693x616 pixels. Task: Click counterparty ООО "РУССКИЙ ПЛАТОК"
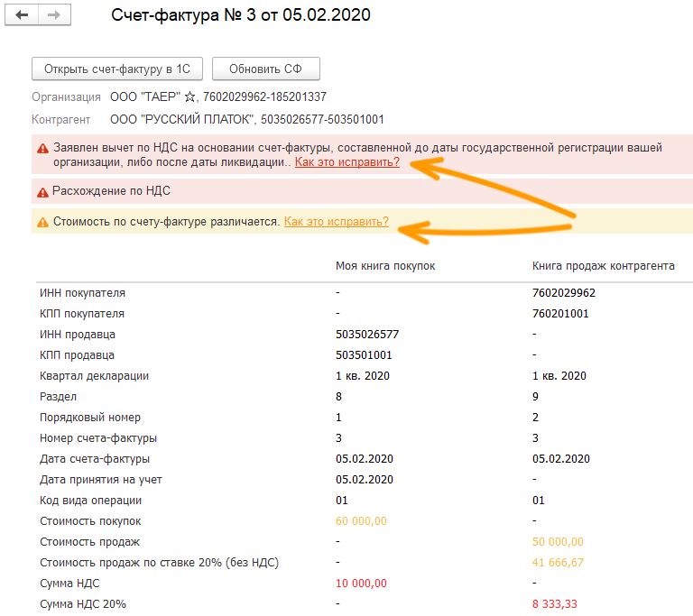(x=182, y=119)
